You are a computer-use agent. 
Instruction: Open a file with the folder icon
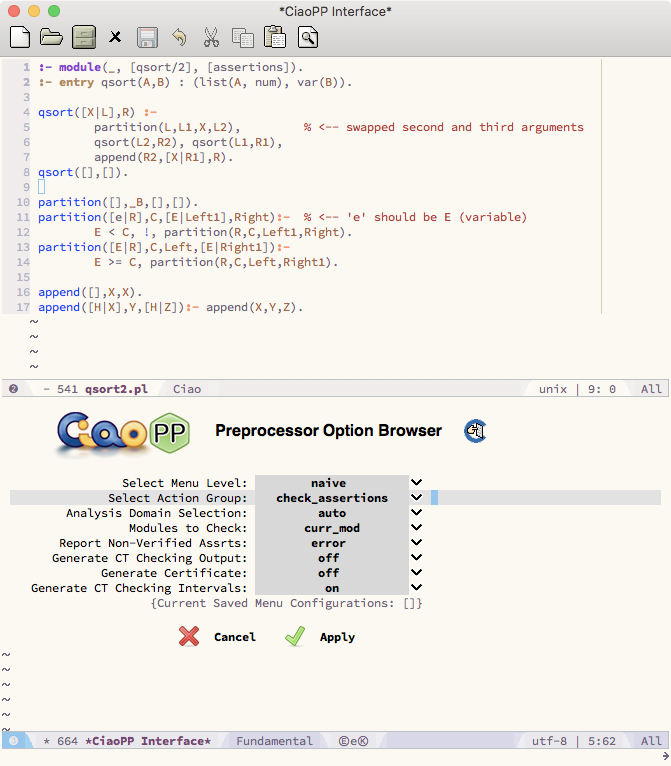tap(51, 38)
